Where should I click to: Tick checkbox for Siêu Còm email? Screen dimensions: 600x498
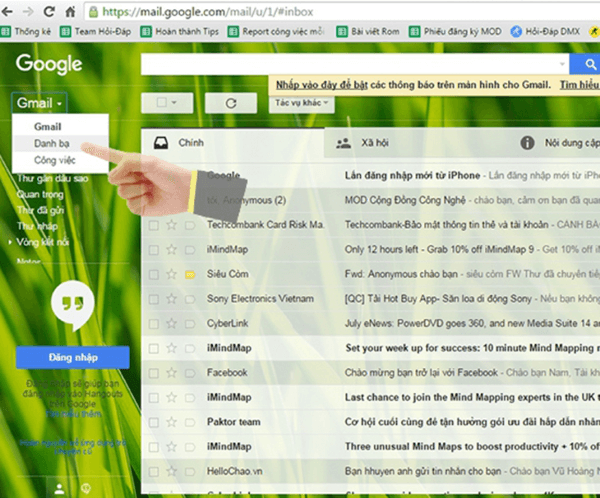[154, 274]
